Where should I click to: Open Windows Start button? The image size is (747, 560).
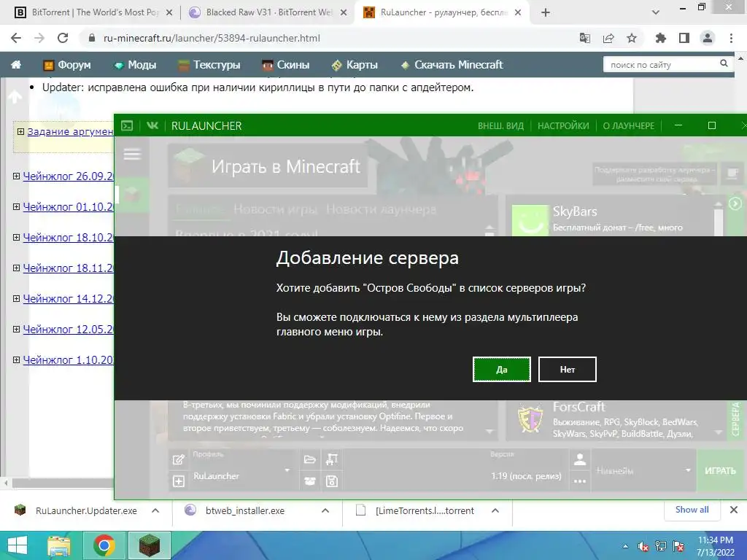point(18,545)
